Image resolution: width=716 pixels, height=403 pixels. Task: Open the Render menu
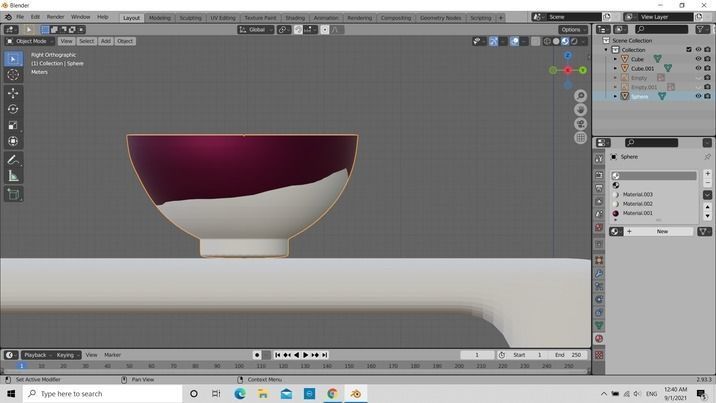coord(55,17)
